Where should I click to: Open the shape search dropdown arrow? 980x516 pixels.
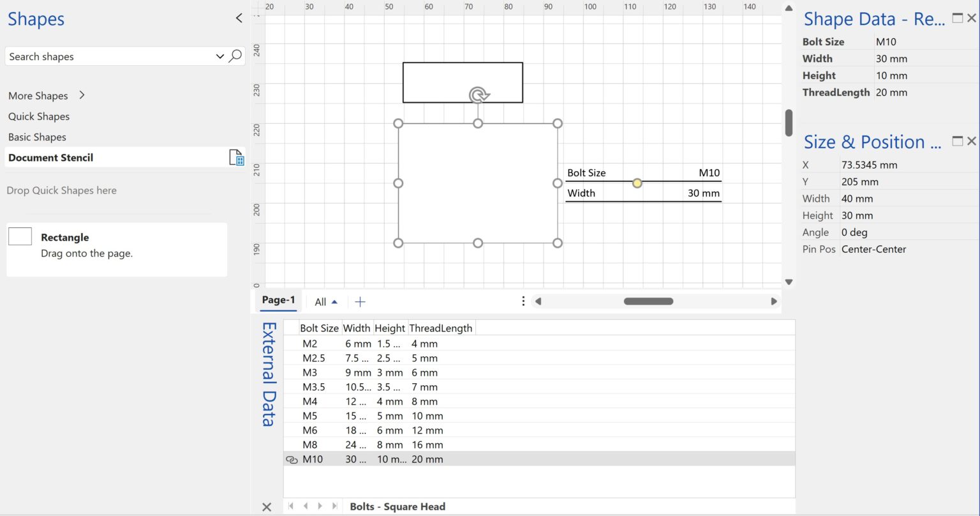point(219,56)
